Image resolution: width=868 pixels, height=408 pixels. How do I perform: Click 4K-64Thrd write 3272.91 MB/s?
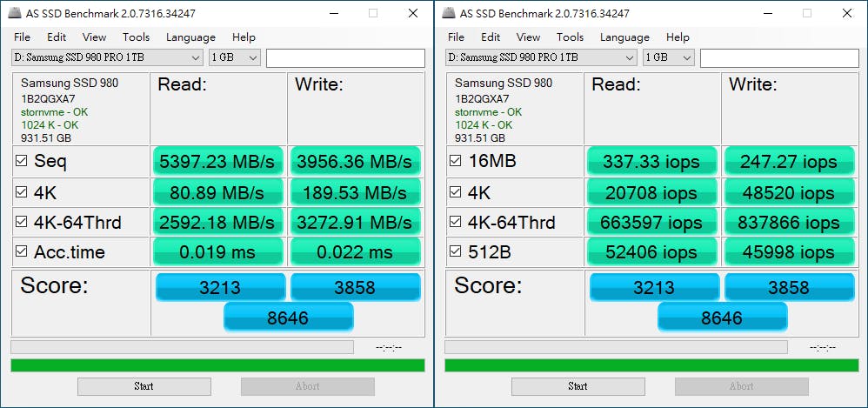coord(356,222)
